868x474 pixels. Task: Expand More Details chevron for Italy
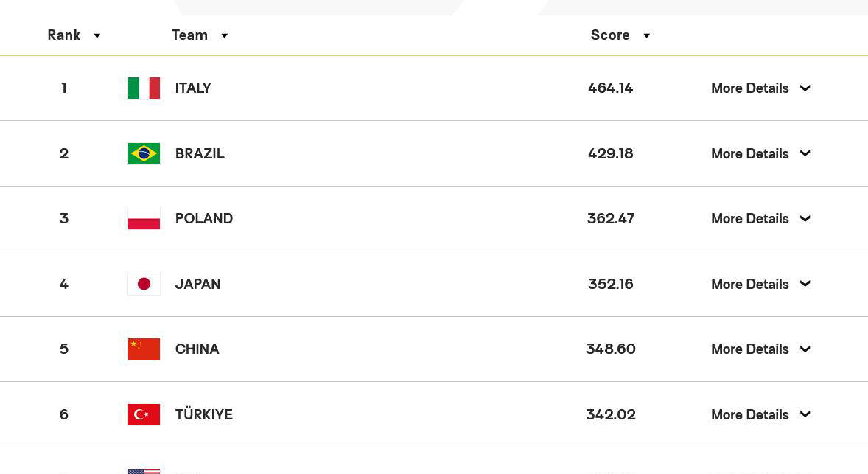point(805,88)
